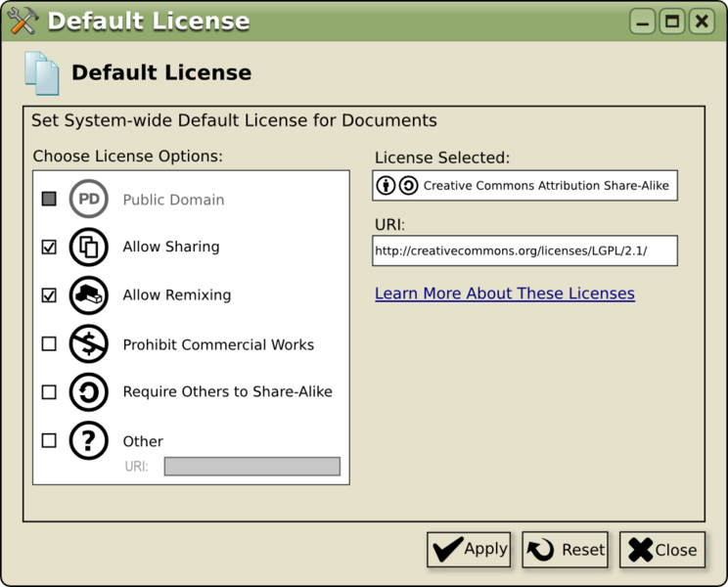Click the Other label text
This screenshot has height=587, width=728.
(x=143, y=441)
